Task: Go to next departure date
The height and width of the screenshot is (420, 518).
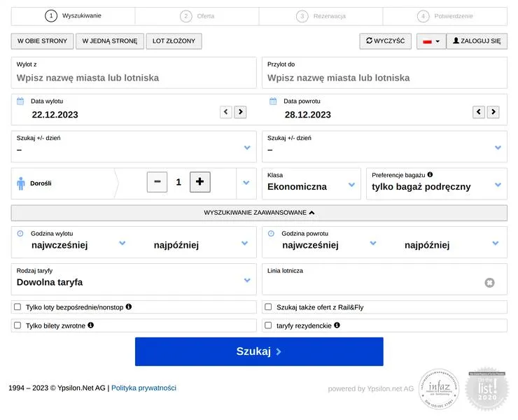Action: click(241, 112)
